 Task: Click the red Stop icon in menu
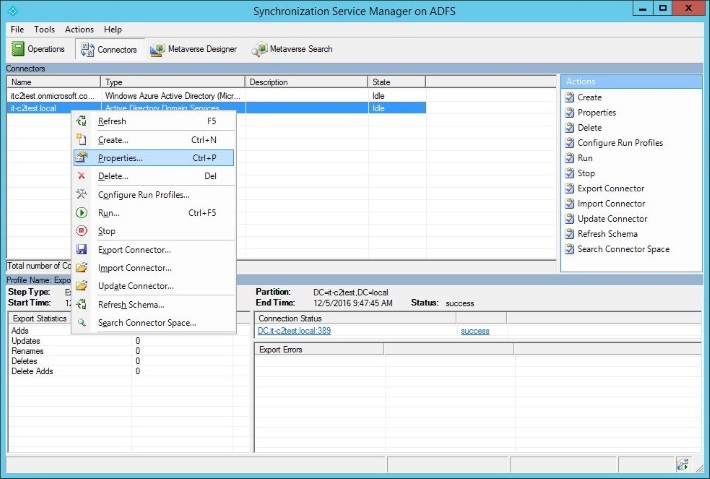(82, 231)
